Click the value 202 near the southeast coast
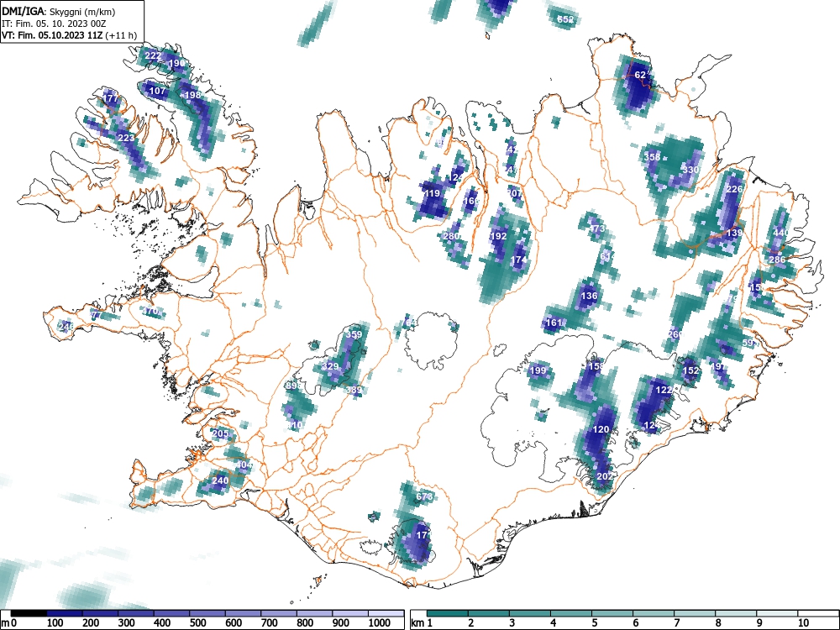Viewport: 840px width, 630px height. tap(604, 476)
